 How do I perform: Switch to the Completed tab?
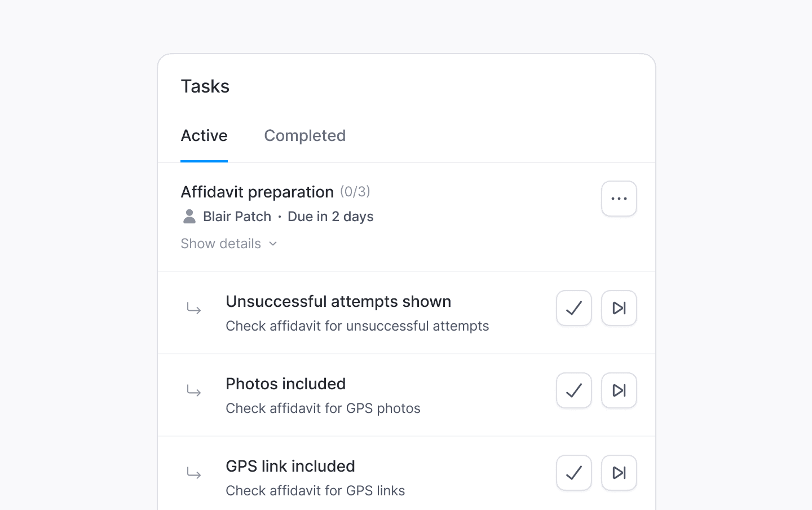tap(304, 135)
